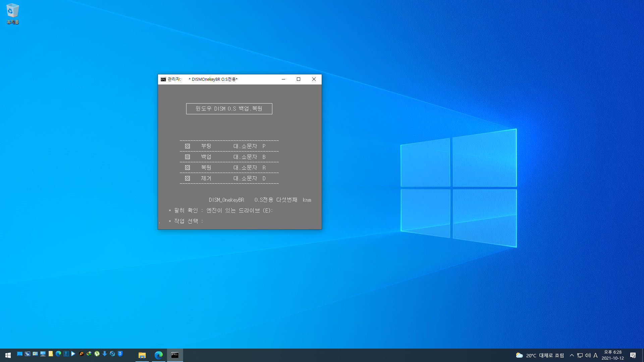The width and height of the screenshot is (644, 362).
Task: Open the clock showing 오후 6:28
Action: tap(613, 355)
